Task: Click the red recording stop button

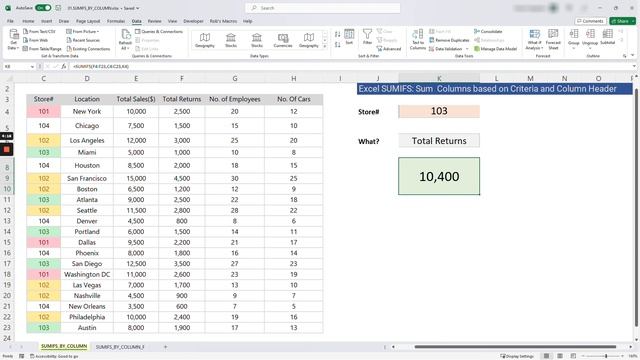Action: point(7,149)
